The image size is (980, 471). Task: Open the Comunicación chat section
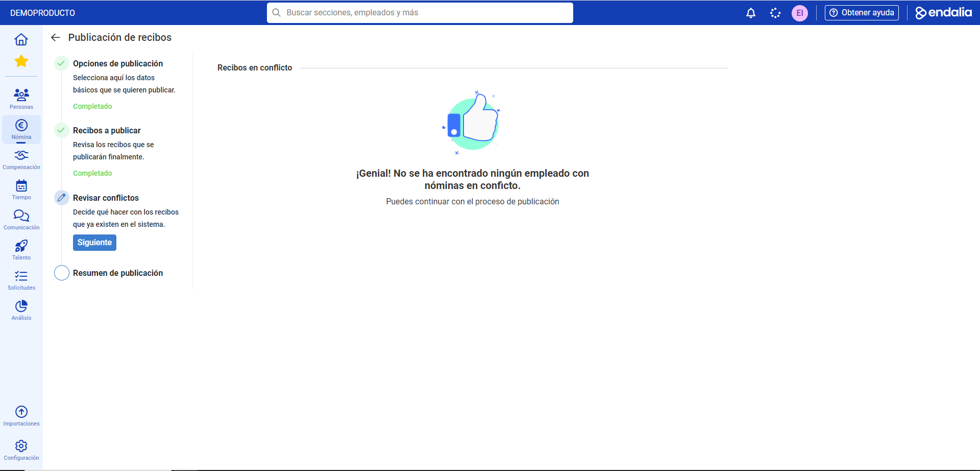(21, 220)
